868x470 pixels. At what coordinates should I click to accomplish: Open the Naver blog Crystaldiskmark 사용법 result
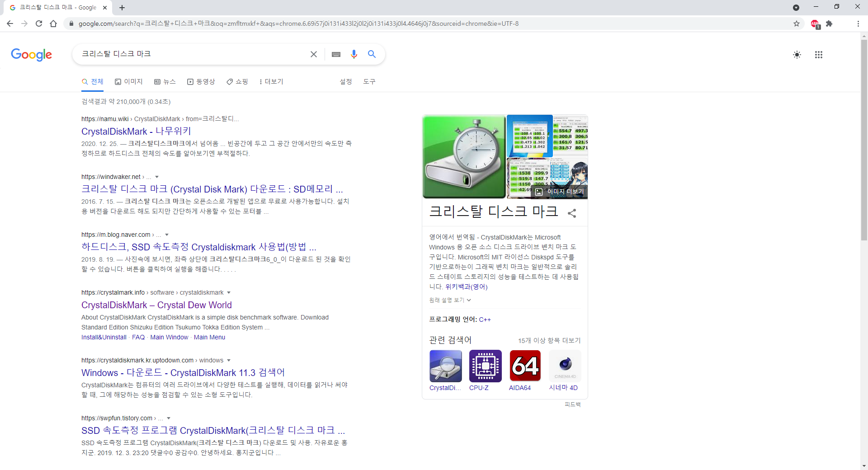tap(199, 247)
